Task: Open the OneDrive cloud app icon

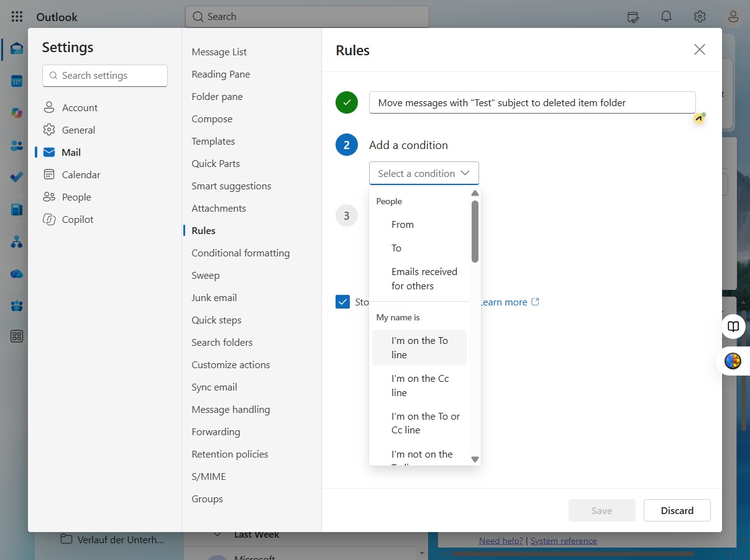Action: pos(17,274)
